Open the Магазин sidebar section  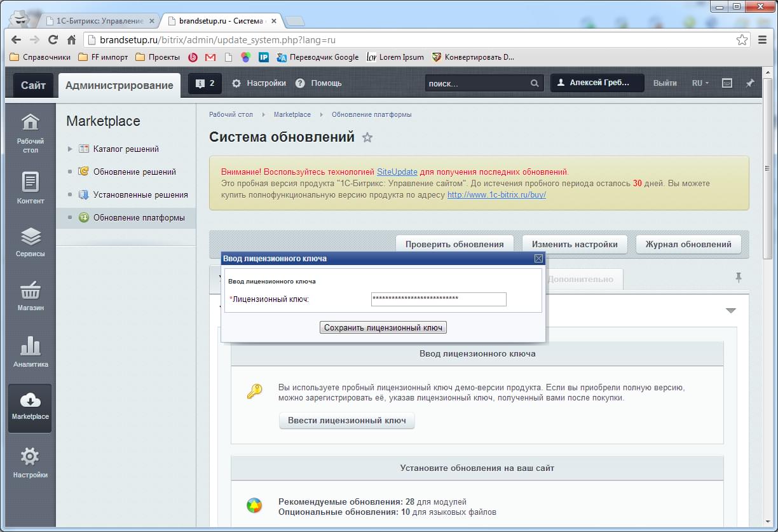(x=31, y=297)
